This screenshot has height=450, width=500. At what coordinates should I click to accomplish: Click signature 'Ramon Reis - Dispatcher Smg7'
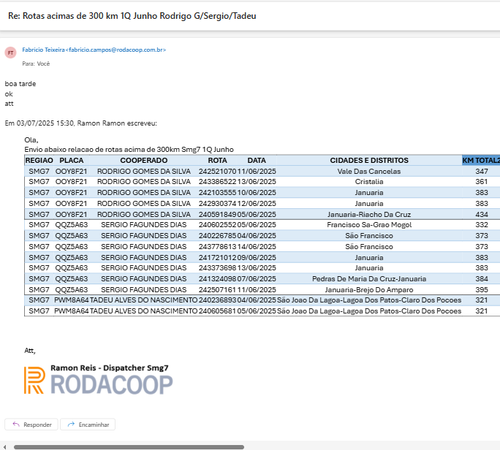pos(109,368)
